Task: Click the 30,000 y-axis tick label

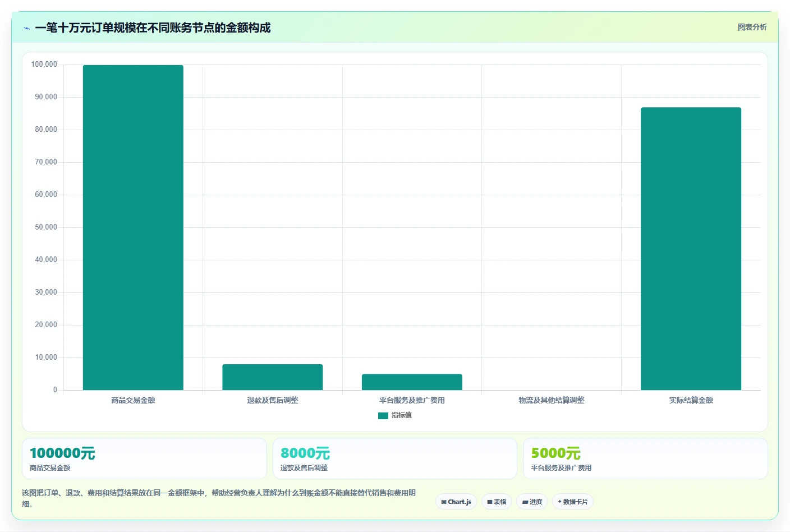Action: click(x=46, y=292)
